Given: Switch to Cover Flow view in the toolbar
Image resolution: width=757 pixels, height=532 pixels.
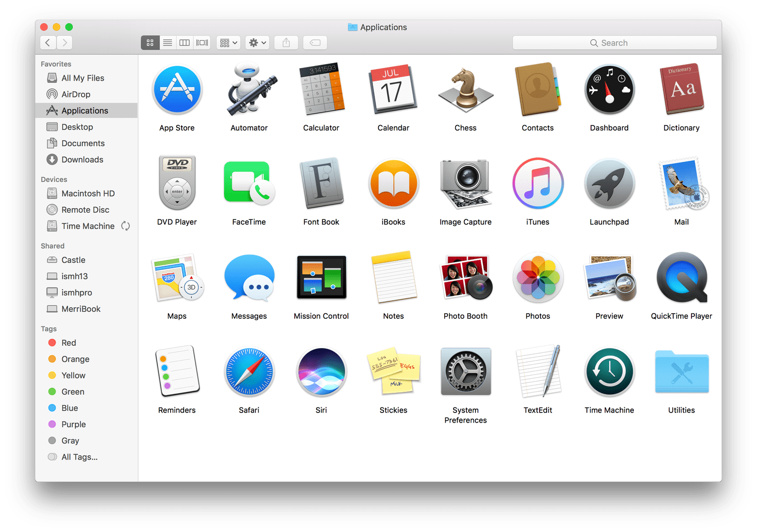Looking at the screenshot, I should pyautogui.click(x=202, y=43).
